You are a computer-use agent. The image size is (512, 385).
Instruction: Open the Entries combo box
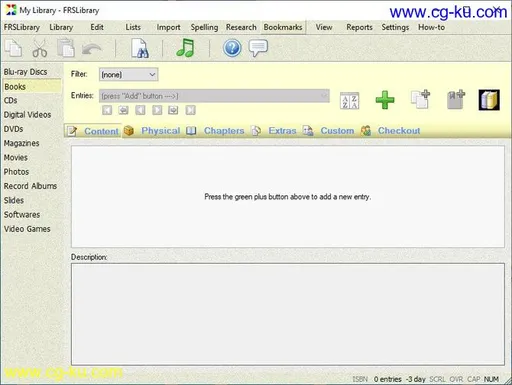[214, 96]
